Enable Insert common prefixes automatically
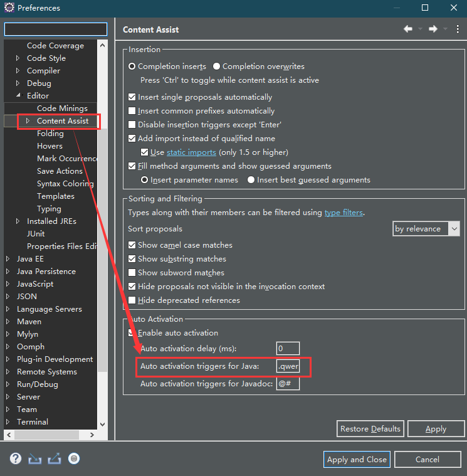 pos(132,111)
